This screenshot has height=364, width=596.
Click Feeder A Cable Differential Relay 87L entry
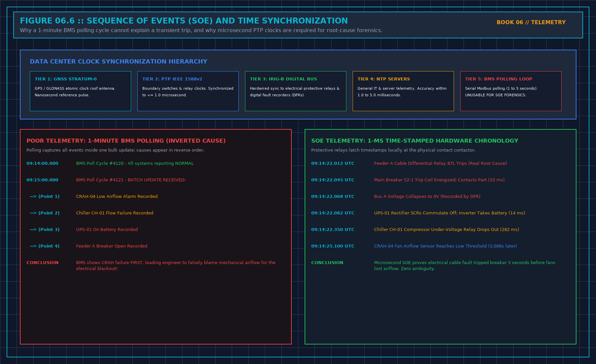coord(440,163)
